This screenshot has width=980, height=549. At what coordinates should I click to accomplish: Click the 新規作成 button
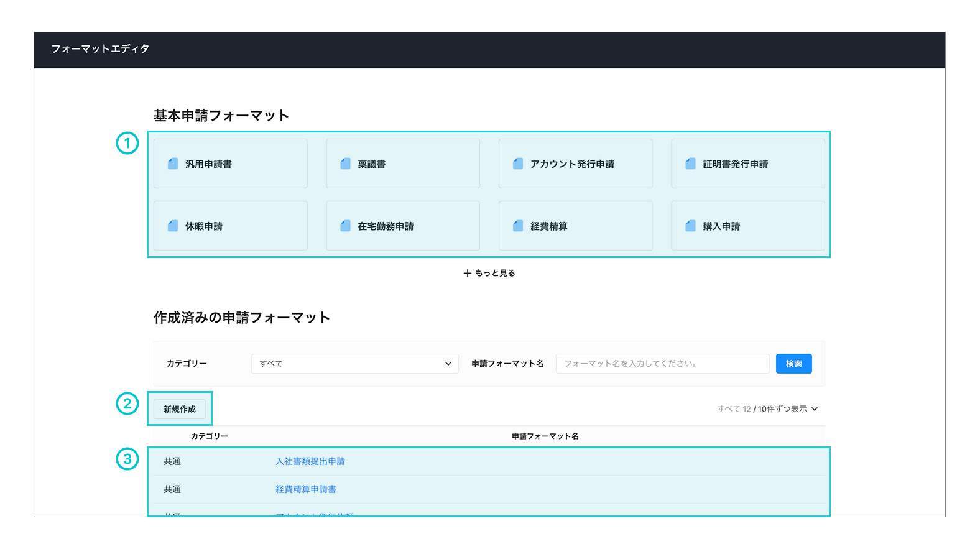(180, 409)
